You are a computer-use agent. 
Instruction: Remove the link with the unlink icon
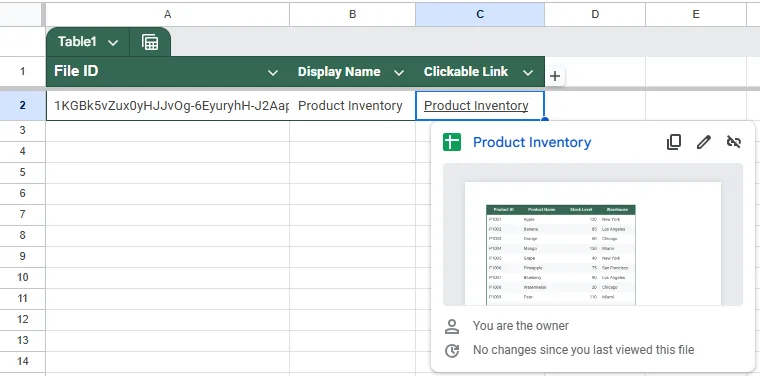734,142
